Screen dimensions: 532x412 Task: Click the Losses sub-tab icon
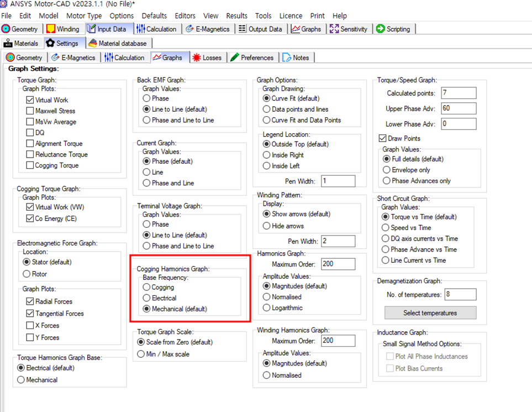tap(197, 58)
